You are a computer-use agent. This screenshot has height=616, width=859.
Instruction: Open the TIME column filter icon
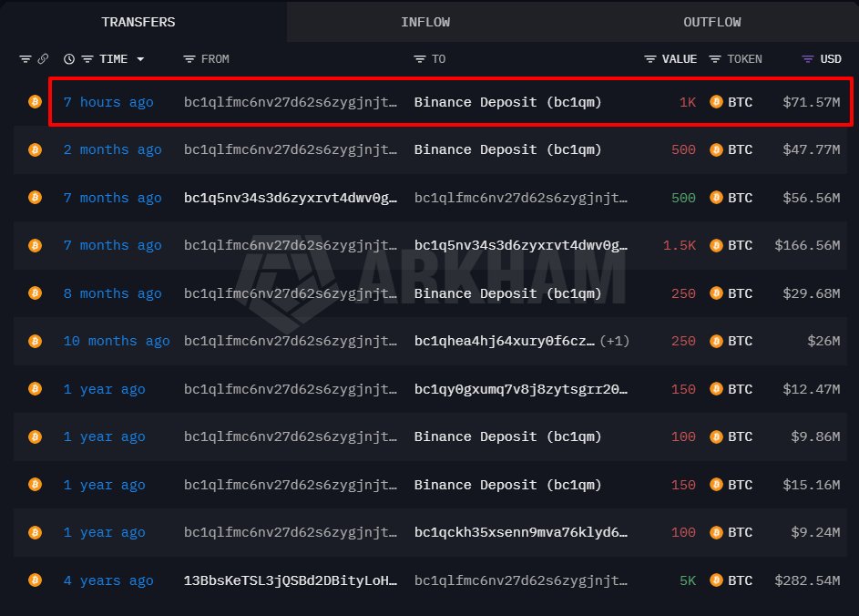[x=87, y=58]
